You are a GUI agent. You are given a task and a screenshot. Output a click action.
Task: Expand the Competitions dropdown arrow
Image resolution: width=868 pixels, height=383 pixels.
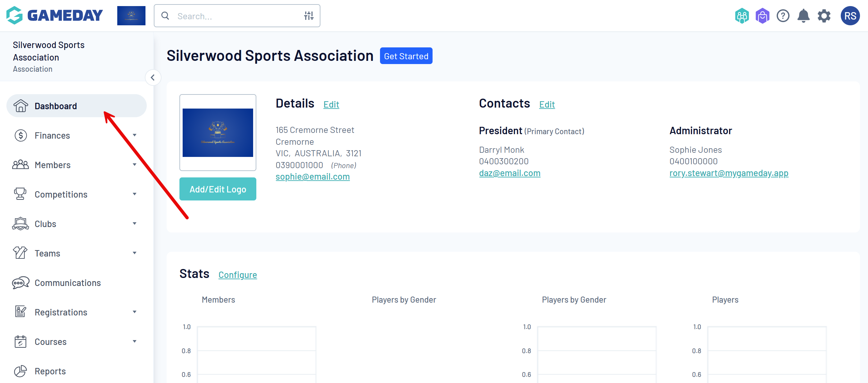click(135, 194)
